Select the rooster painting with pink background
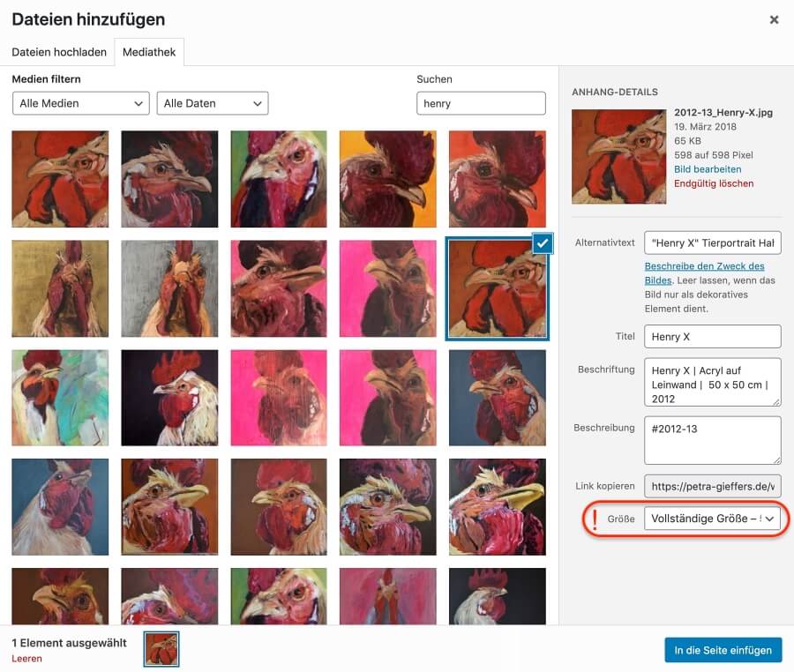Viewport: 794px width, 672px height. coord(279,398)
